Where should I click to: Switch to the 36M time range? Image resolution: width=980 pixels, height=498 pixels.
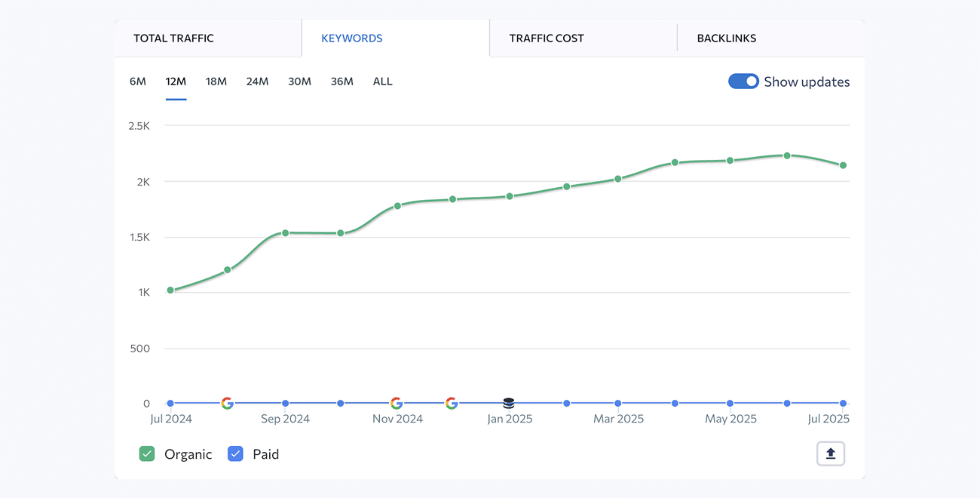point(341,81)
